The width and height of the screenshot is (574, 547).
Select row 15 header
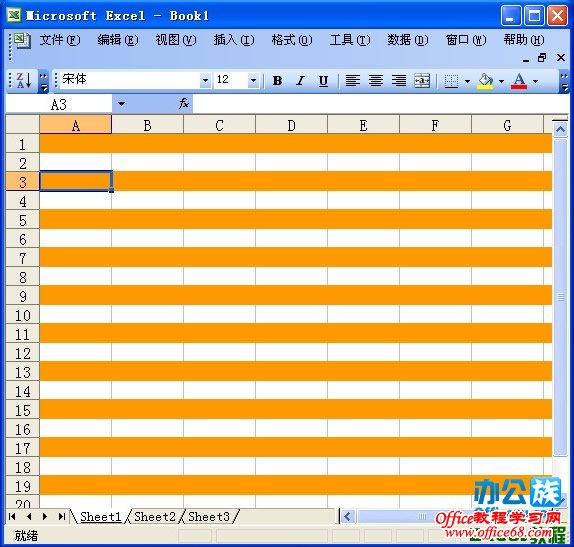[x=23, y=410]
